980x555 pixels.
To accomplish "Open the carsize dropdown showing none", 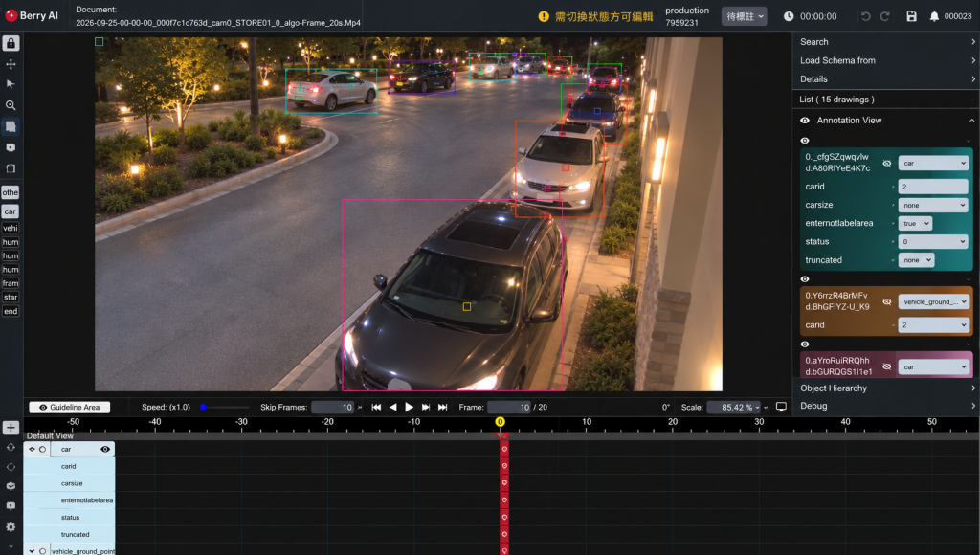I will click(x=933, y=205).
